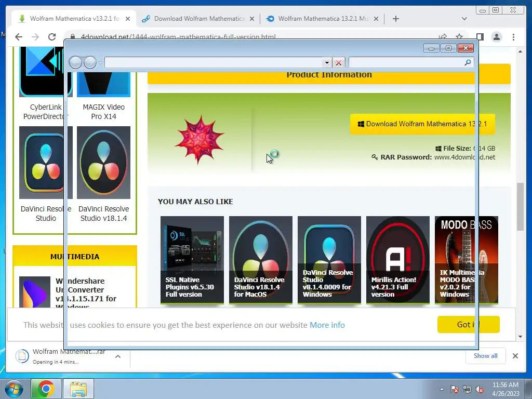
Task: Go back in Chrome with the back arrow
Action: (19, 37)
